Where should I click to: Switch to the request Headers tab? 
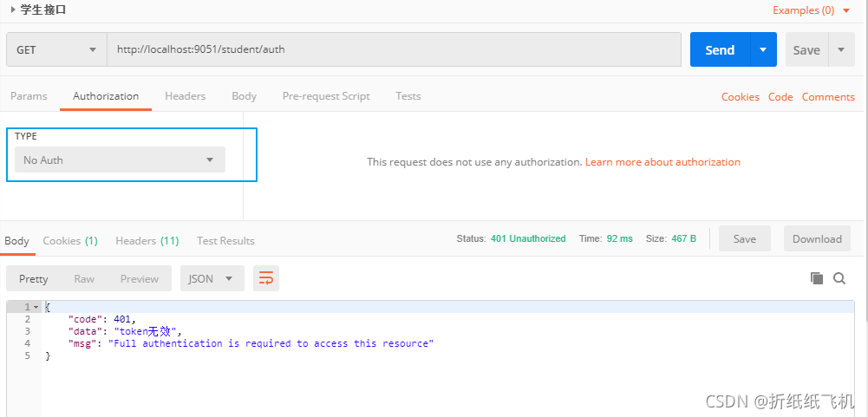pyautogui.click(x=185, y=96)
